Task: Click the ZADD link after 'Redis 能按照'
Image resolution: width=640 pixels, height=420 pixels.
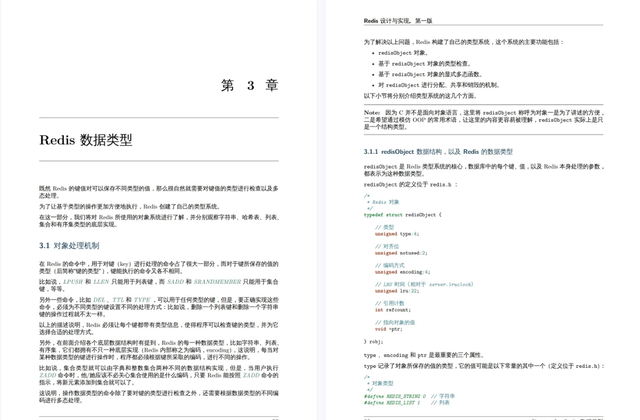Action: (x=251, y=375)
